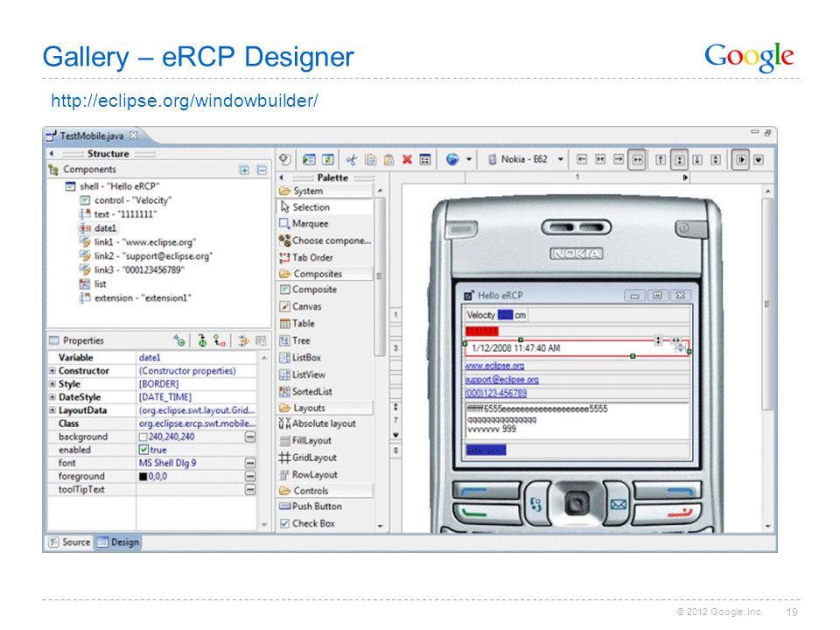Image resolution: width=840 pixels, height=630 pixels.
Task: Expand the DateStyle property
Action: pyautogui.click(x=52, y=397)
